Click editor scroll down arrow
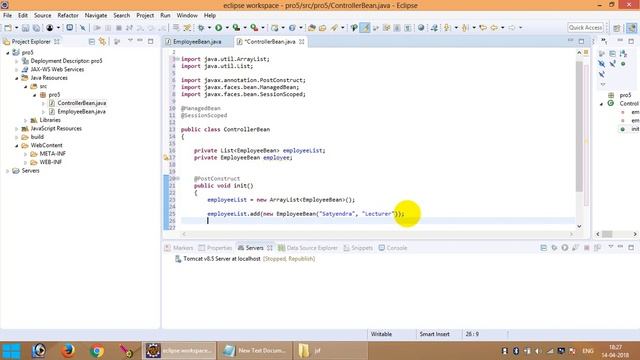The width and height of the screenshot is (640, 360). (x=579, y=226)
